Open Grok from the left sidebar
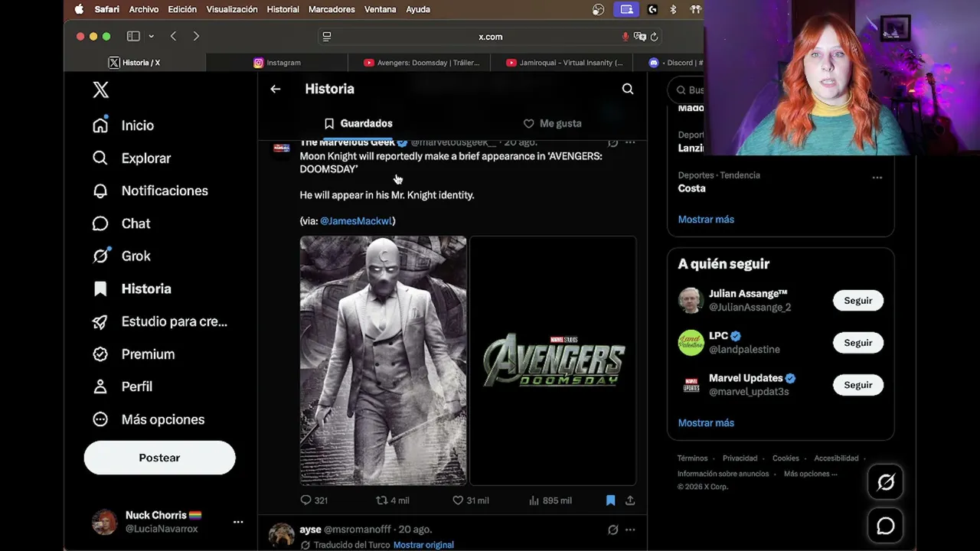 pyautogui.click(x=121, y=256)
